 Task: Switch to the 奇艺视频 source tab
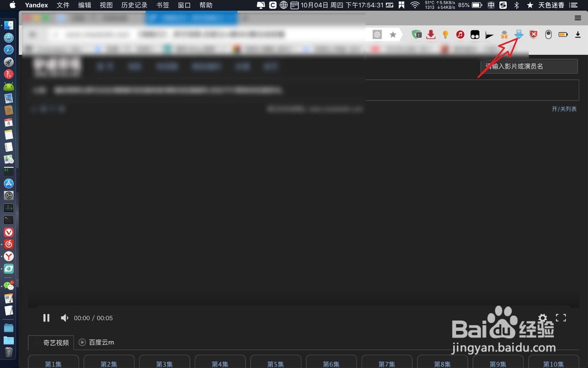click(x=51, y=343)
